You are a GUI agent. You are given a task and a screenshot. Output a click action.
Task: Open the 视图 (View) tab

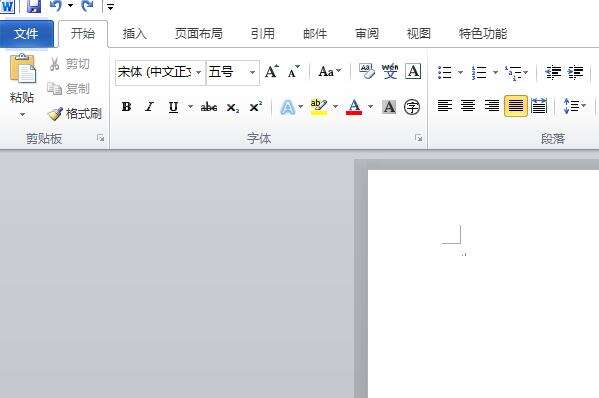(419, 34)
